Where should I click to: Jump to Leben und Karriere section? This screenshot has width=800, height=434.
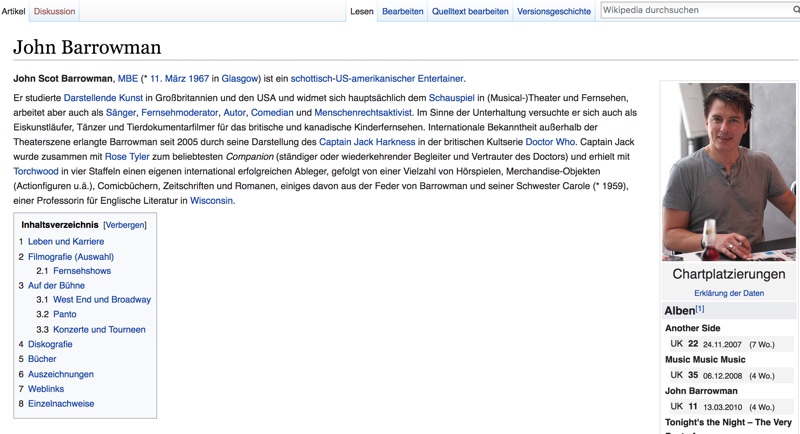point(66,242)
